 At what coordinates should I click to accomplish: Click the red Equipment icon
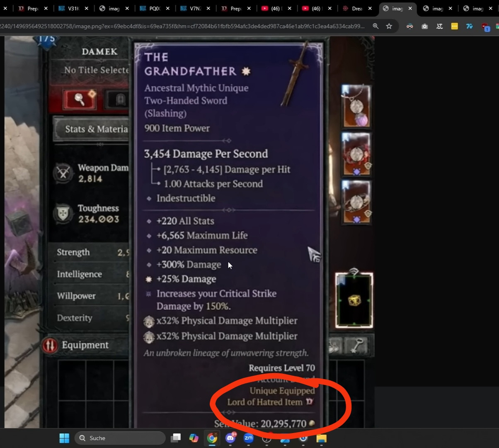[x=50, y=345]
